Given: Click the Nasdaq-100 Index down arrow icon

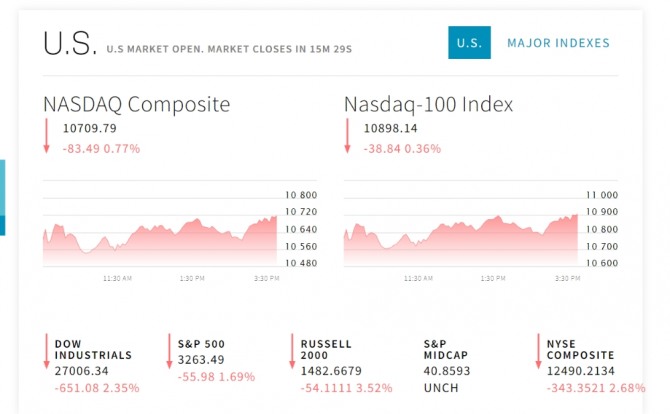Looking at the screenshot, I should (347, 137).
